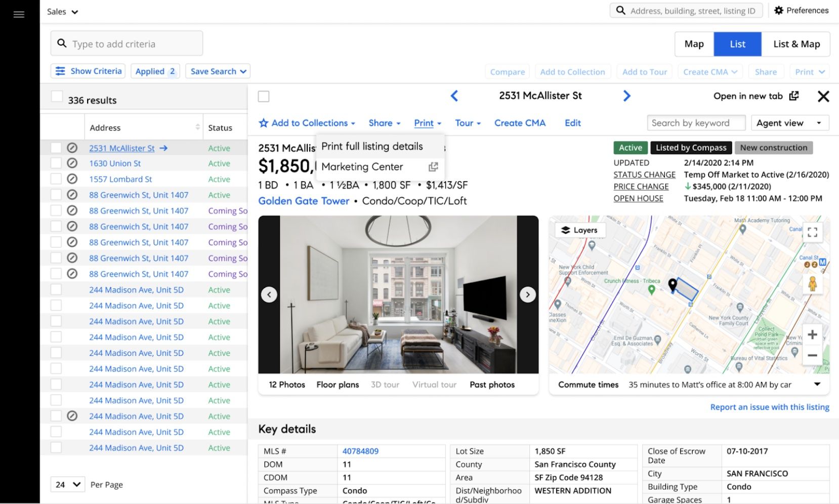The width and height of the screenshot is (839, 504).
Task: Open the Floor plans tab
Action: click(338, 385)
